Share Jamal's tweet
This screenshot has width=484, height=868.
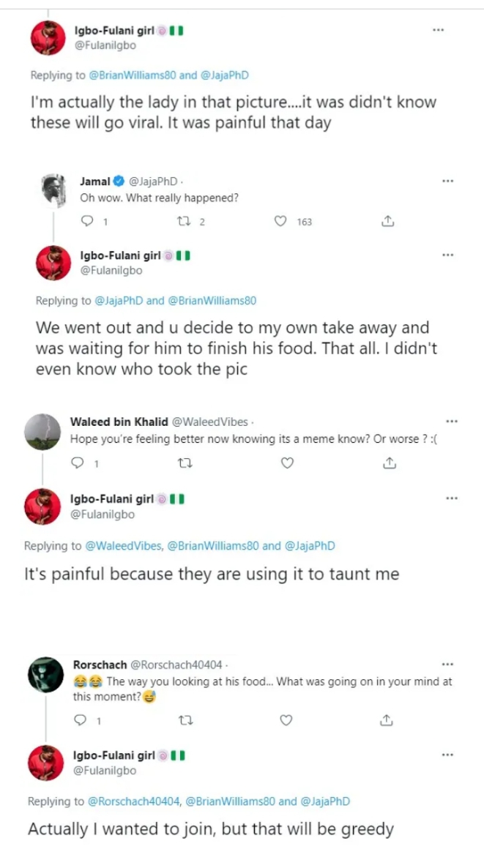tap(389, 221)
